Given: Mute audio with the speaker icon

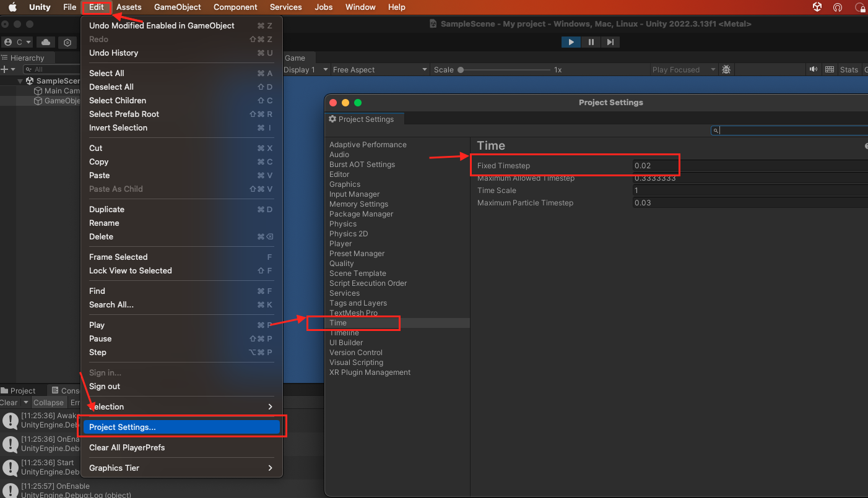Looking at the screenshot, I should (x=814, y=69).
